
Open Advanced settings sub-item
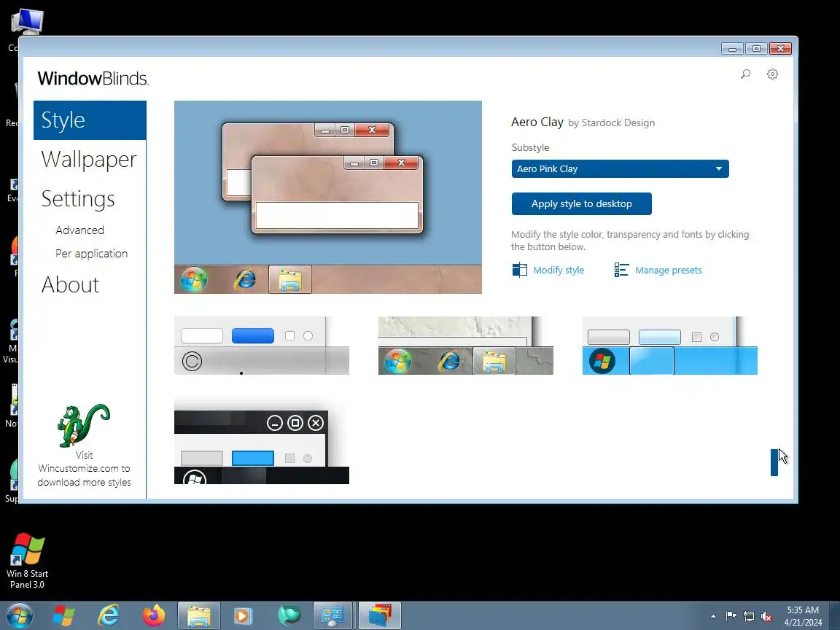(79, 230)
